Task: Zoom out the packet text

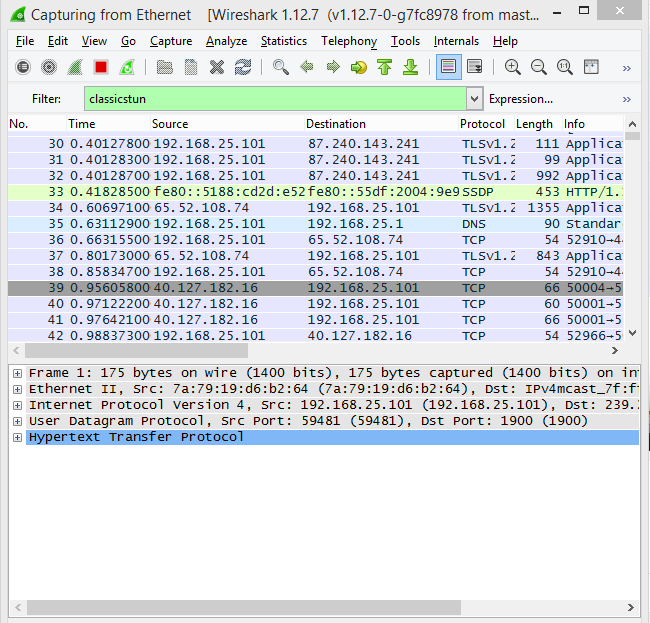Action: point(539,67)
